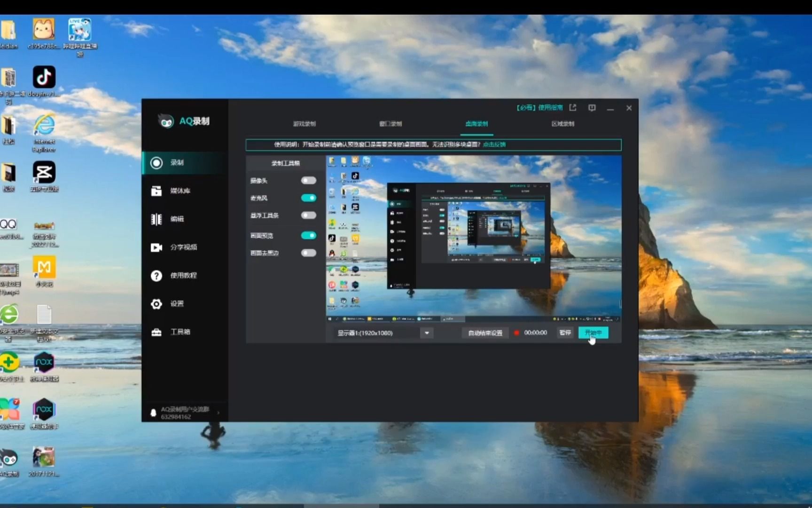Open the display selection dropdown arrow
The height and width of the screenshot is (508, 812).
click(x=427, y=333)
